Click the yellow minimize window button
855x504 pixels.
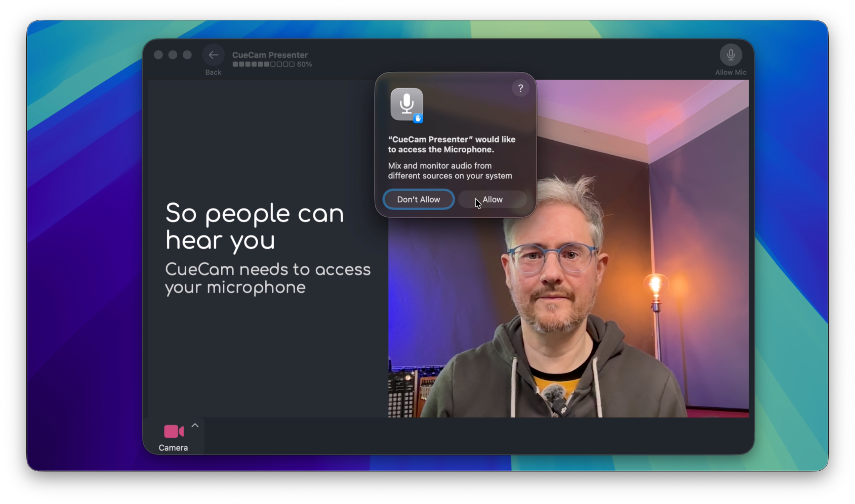coord(173,55)
